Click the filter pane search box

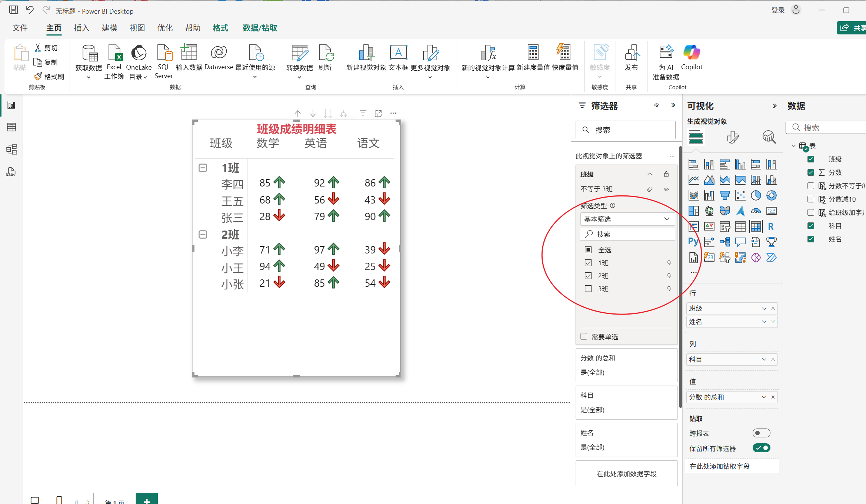626,130
